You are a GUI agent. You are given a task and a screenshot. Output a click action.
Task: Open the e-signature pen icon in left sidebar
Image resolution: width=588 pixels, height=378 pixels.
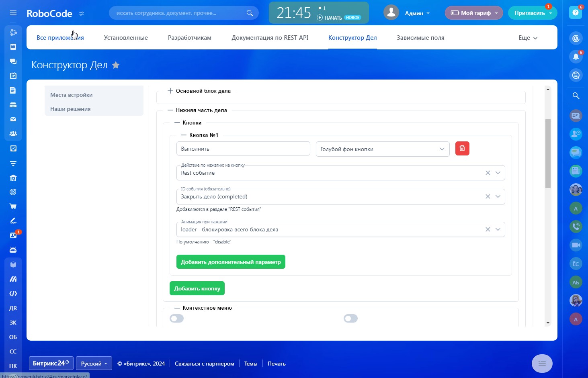coord(13,221)
